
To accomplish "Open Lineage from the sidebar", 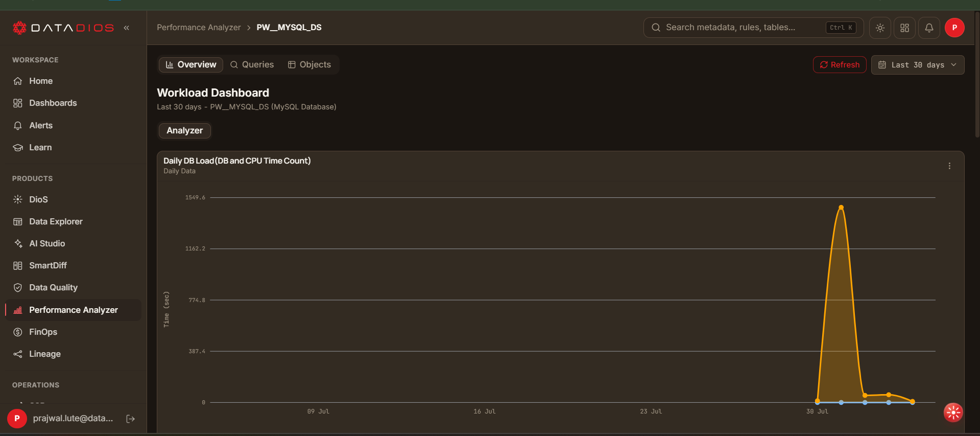I will [73, 354].
